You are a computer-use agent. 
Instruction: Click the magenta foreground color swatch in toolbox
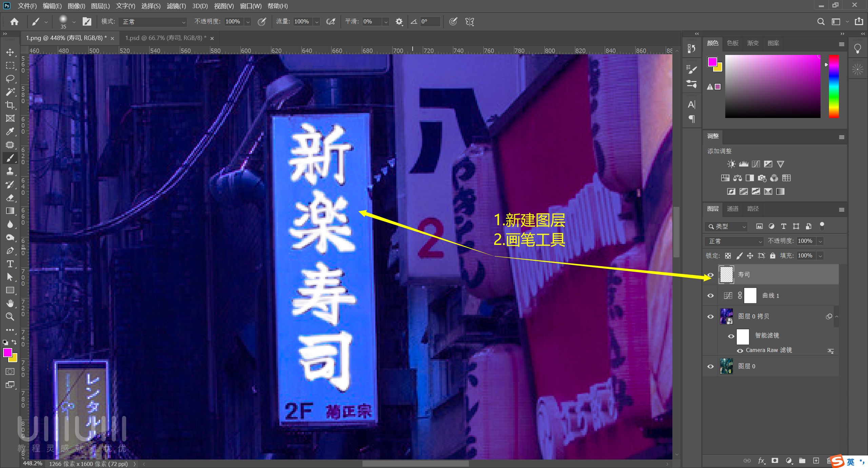(x=7, y=353)
